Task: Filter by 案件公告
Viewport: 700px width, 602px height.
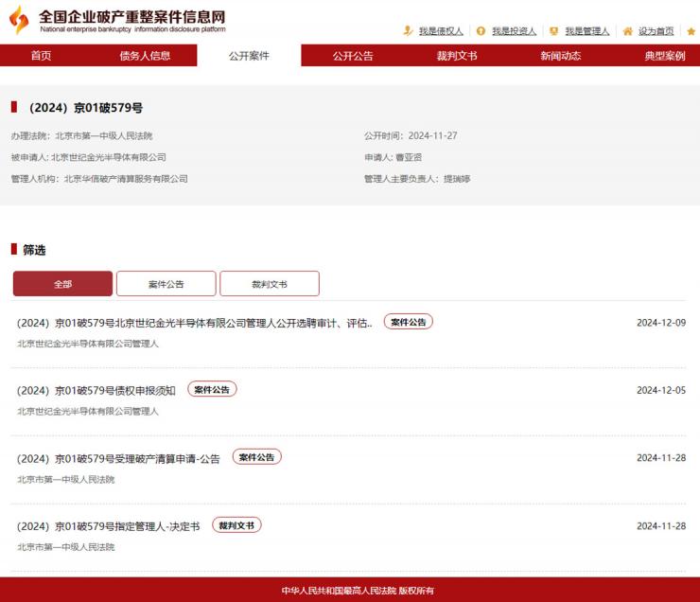Action: coord(166,284)
